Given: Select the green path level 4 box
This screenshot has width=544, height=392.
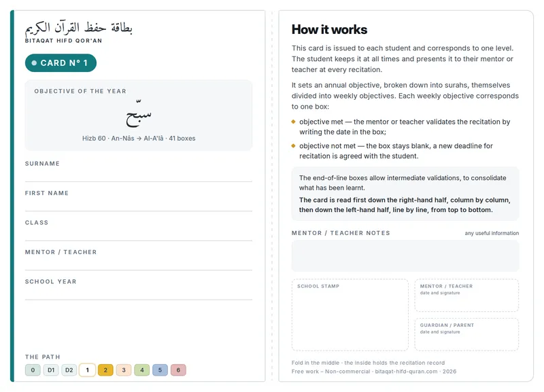Looking at the screenshot, I should click(x=142, y=370).
